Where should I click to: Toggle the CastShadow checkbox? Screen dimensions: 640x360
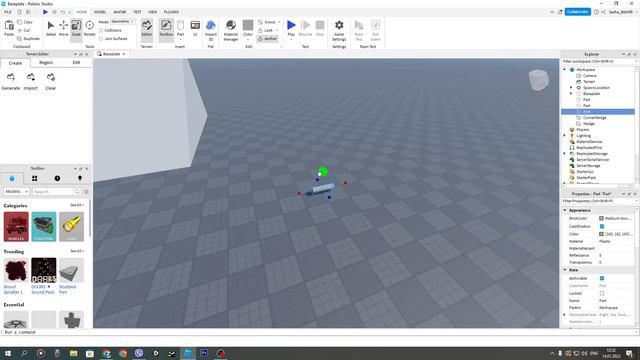[602, 226]
